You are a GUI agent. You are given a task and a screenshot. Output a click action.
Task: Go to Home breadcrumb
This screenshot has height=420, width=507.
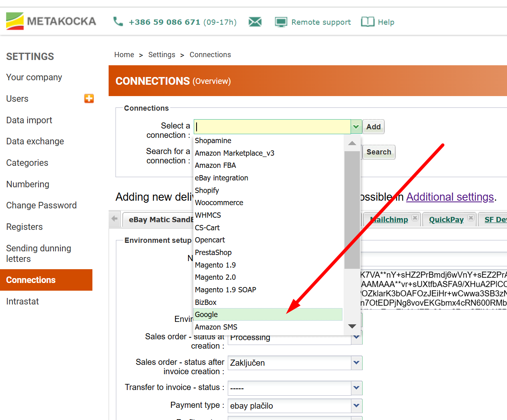[124, 55]
